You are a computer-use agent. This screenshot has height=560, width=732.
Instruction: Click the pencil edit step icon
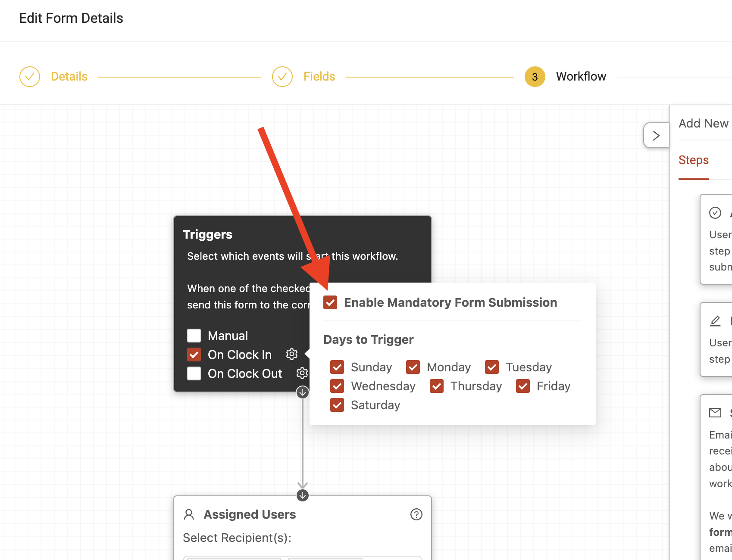[715, 321]
